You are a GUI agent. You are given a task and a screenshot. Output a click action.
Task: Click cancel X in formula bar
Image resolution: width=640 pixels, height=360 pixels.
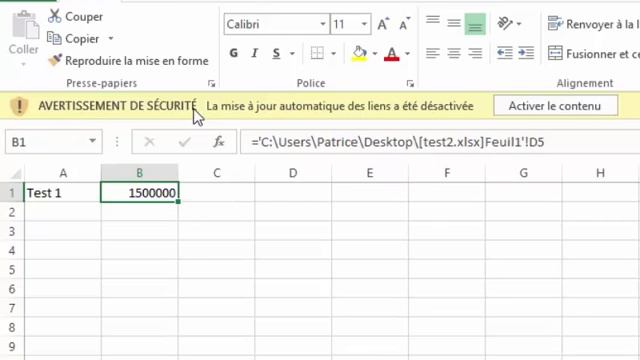coord(149,142)
